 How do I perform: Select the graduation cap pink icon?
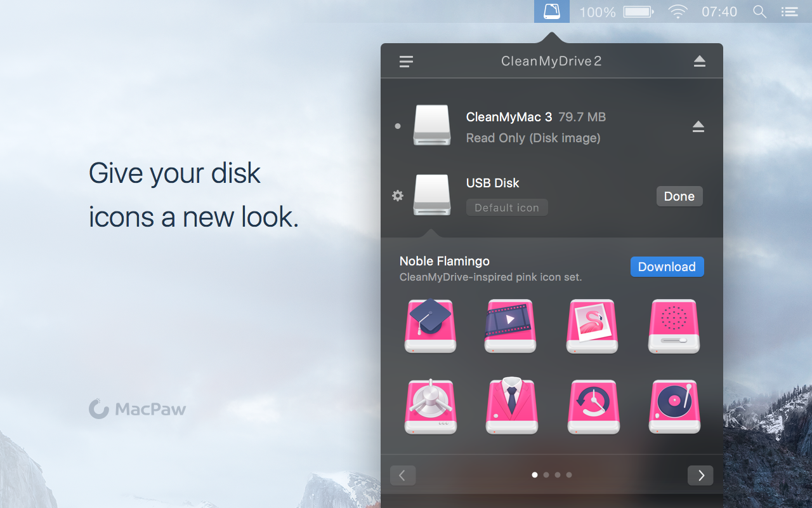click(431, 326)
